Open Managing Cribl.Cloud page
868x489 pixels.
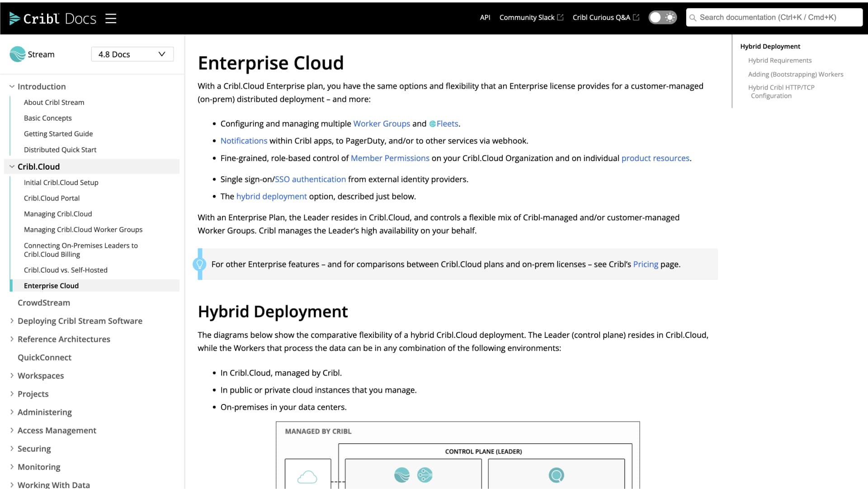pyautogui.click(x=57, y=214)
